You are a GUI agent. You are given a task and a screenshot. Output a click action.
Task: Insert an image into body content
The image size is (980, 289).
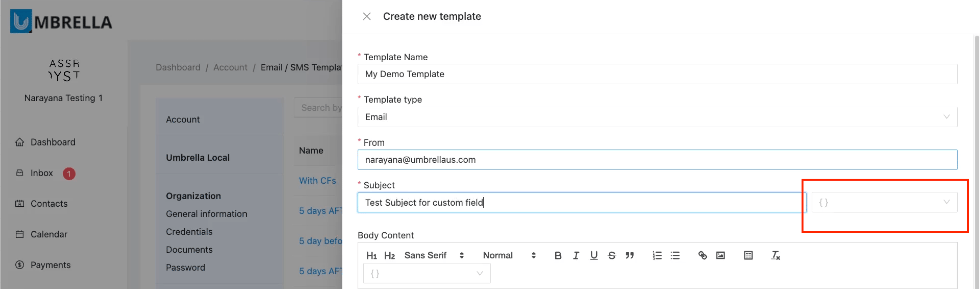click(x=720, y=256)
